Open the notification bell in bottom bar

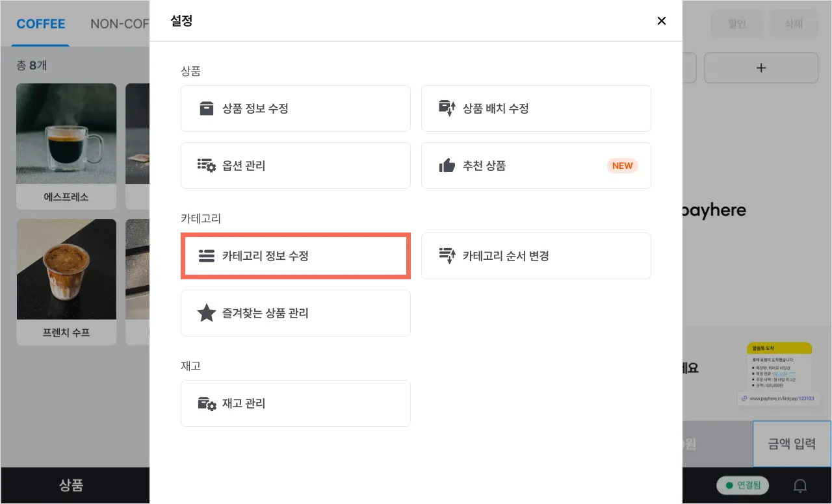800,485
